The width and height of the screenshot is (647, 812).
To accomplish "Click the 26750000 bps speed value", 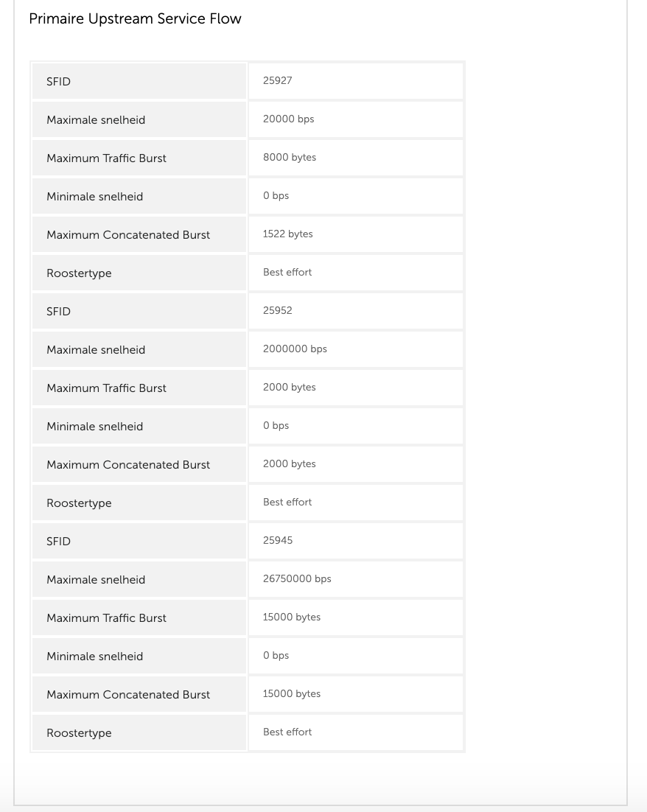I will point(297,579).
